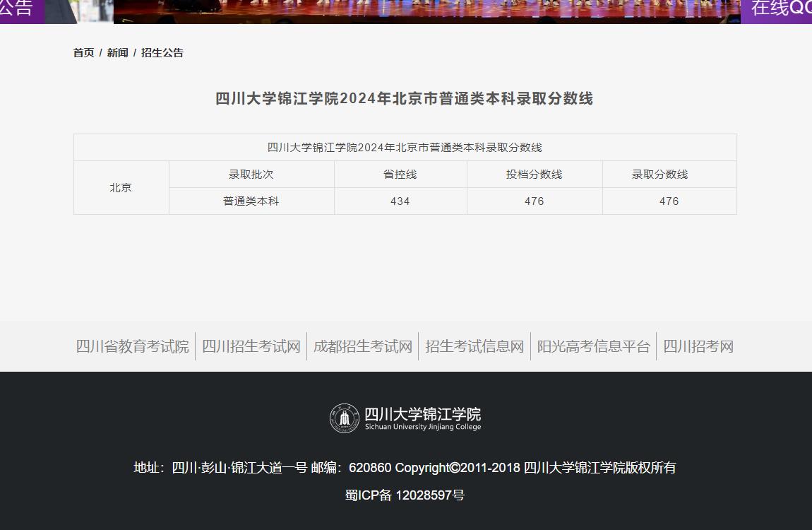
Task: Click the 北京 region cell in the table
Action: 121,188
